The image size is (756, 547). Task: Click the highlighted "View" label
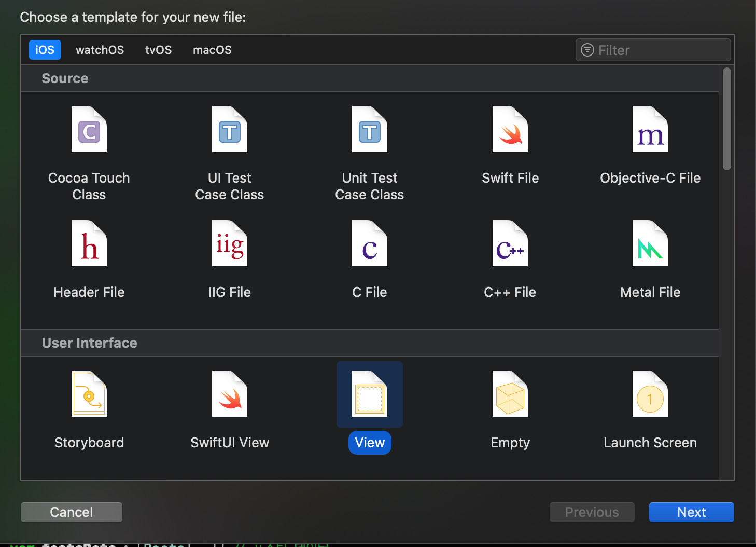point(370,443)
